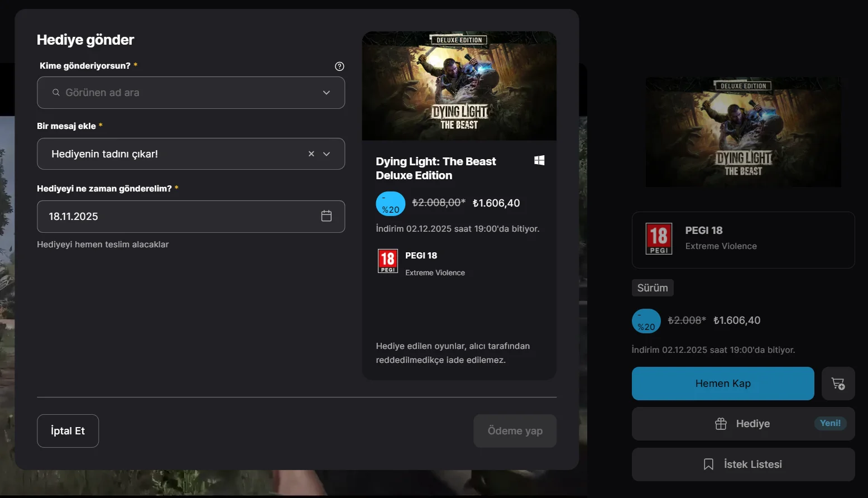Focus the 'Görünen ad ara' search input
The width and height of the screenshot is (868, 498).
(x=191, y=93)
